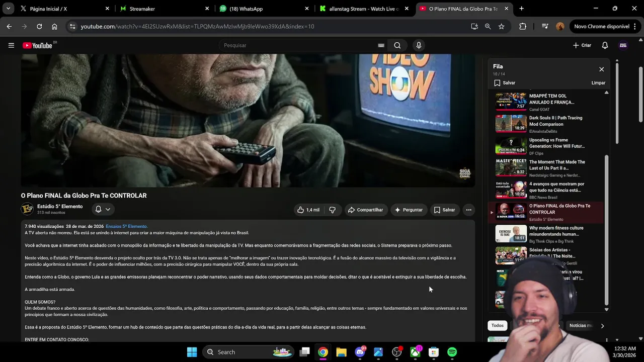Viewport: 644px width, 362px height.
Task: Bookmark this page with the star icon
Action: click(x=501, y=26)
